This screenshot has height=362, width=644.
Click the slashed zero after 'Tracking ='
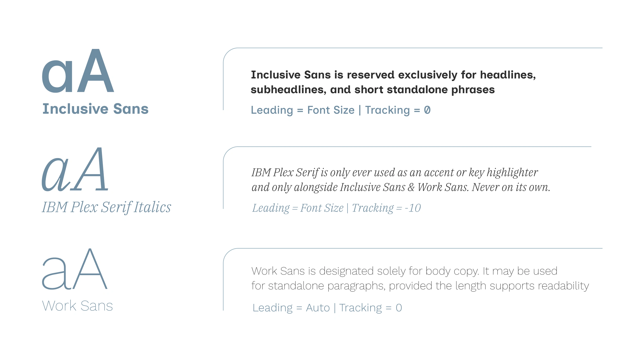[x=427, y=110]
